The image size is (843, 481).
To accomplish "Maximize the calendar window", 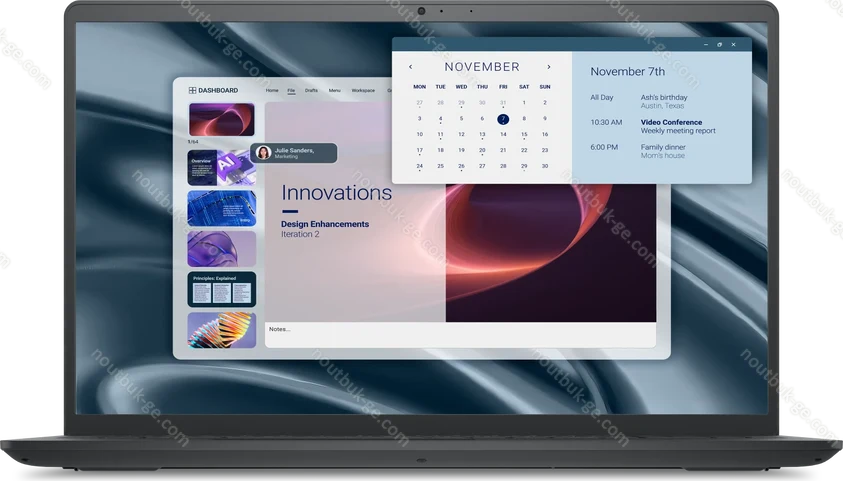I will 720,45.
